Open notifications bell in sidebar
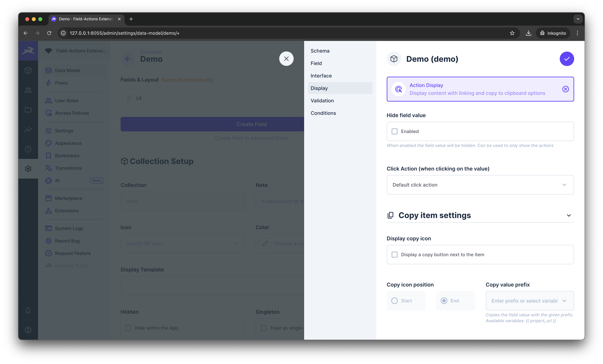This screenshot has width=603, height=364. pos(28,310)
